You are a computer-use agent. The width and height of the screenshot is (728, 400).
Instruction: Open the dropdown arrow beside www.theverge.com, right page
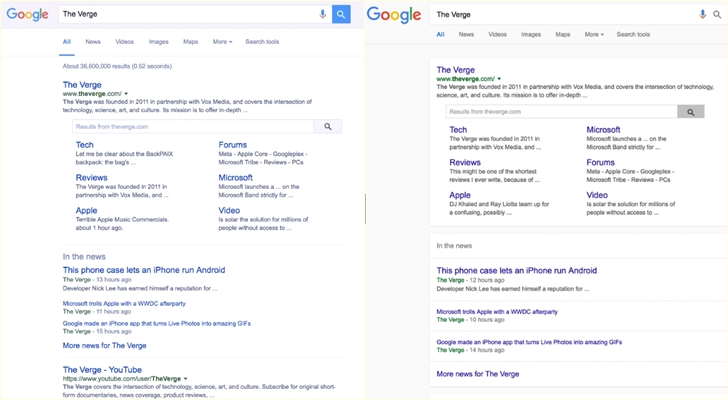499,79
